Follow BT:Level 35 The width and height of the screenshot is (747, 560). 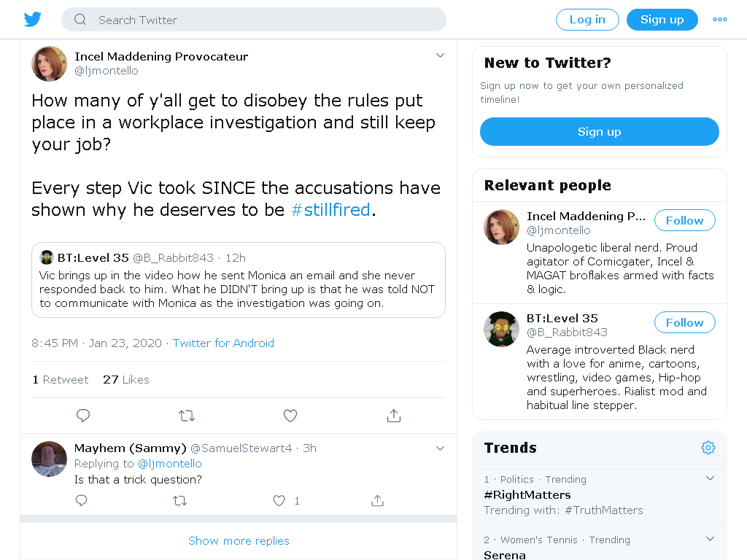(684, 322)
